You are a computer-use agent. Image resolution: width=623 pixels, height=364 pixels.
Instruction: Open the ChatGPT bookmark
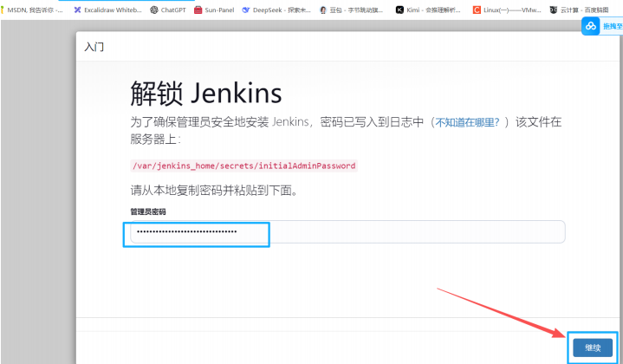point(168,10)
